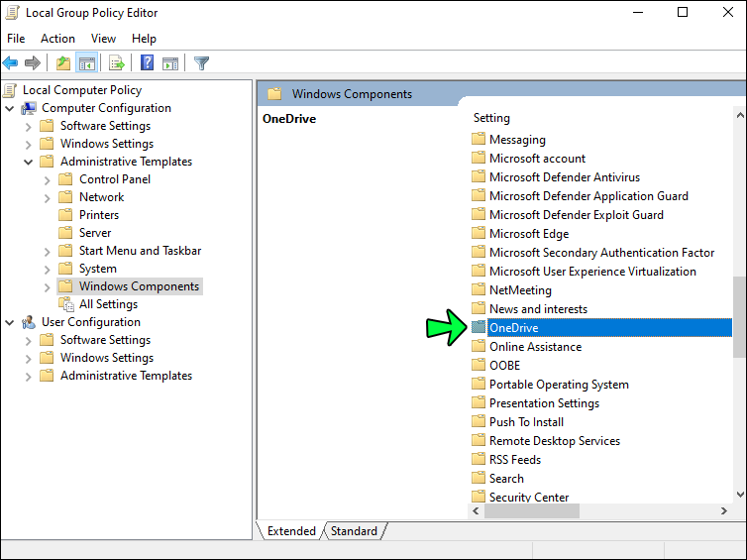Maximize the Local Group Policy Editor window
Image resolution: width=747 pixels, height=560 pixels.
(683, 13)
